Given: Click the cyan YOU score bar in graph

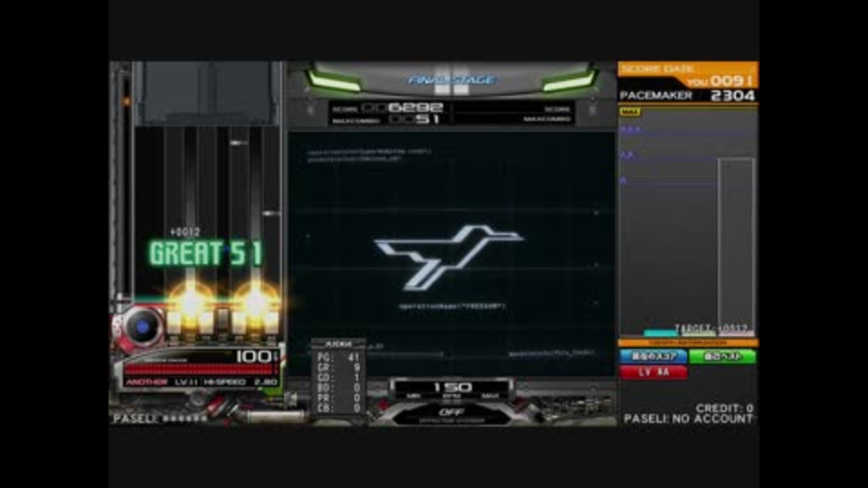Looking at the screenshot, I should 660,333.
